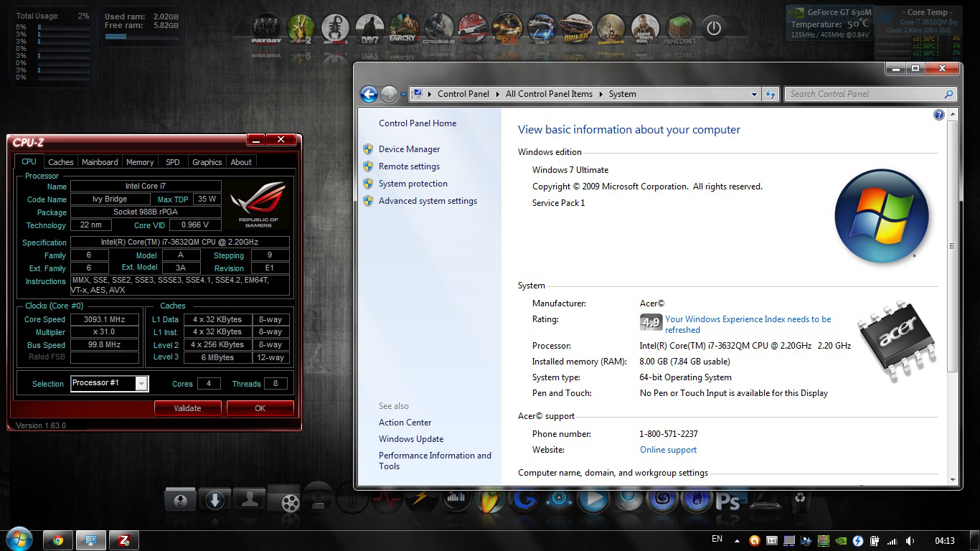Go back in the Control Panel window
The height and width of the screenshot is (551, 980).
(369, 94)
